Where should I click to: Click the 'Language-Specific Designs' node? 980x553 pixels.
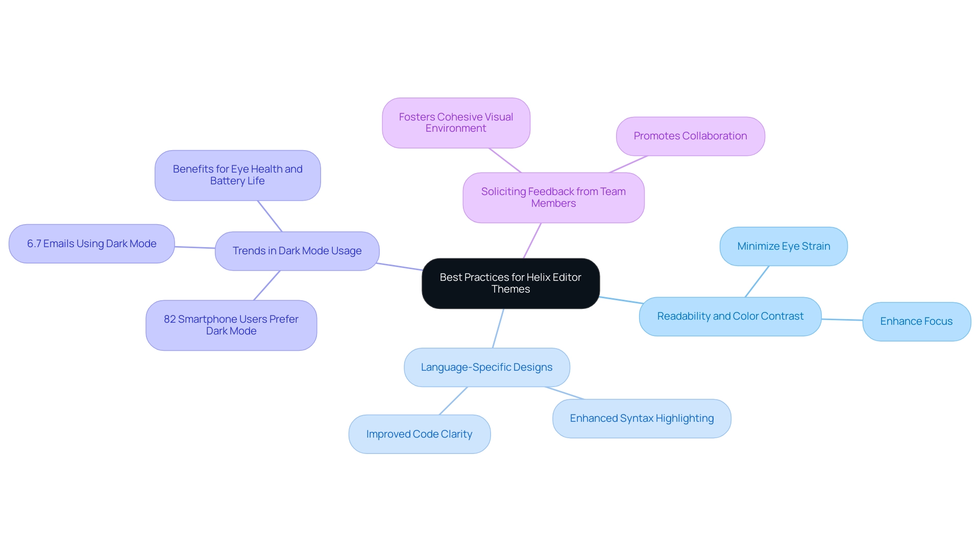(x=487, y=366)
